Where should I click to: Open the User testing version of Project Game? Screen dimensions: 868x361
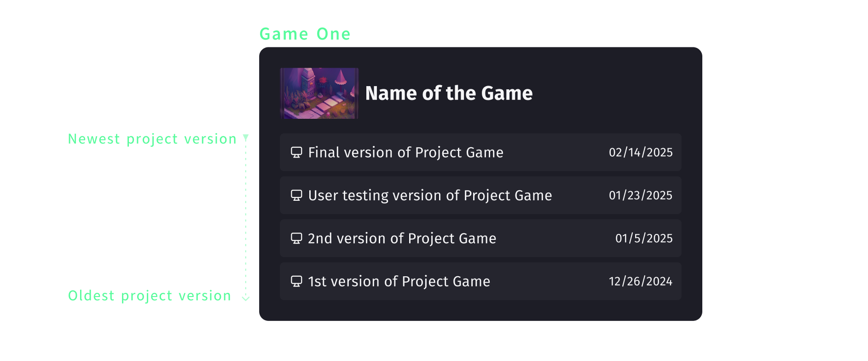480,195
